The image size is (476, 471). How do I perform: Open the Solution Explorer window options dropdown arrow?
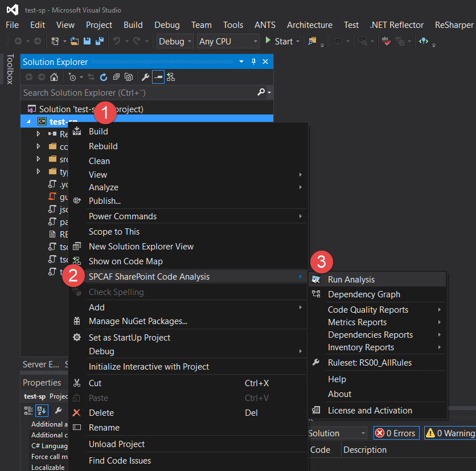241,62
